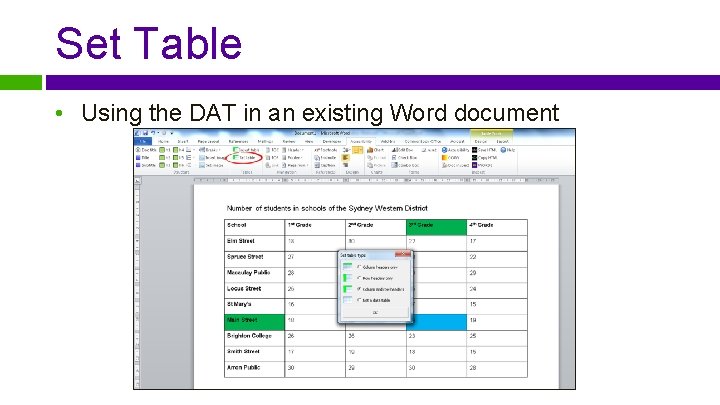Click the Spruce Street table cell
Viewport: 720px width, 405px height.
point(254,259)
